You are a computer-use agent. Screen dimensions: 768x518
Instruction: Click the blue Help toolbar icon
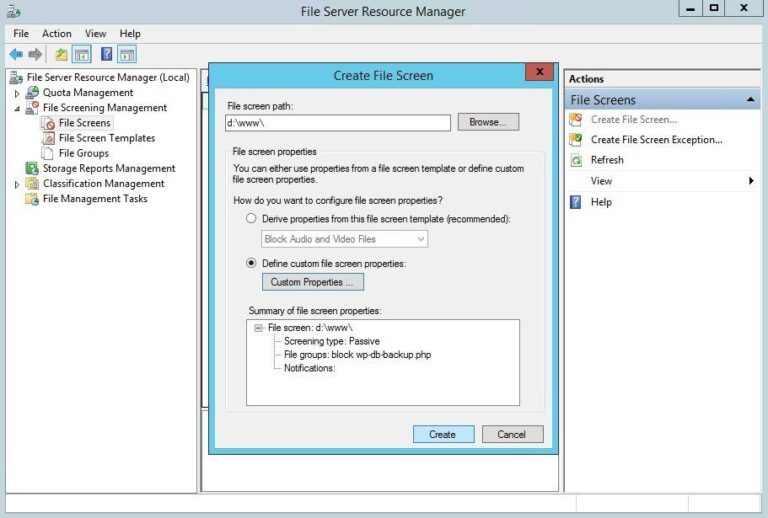(x=106, y=54)
